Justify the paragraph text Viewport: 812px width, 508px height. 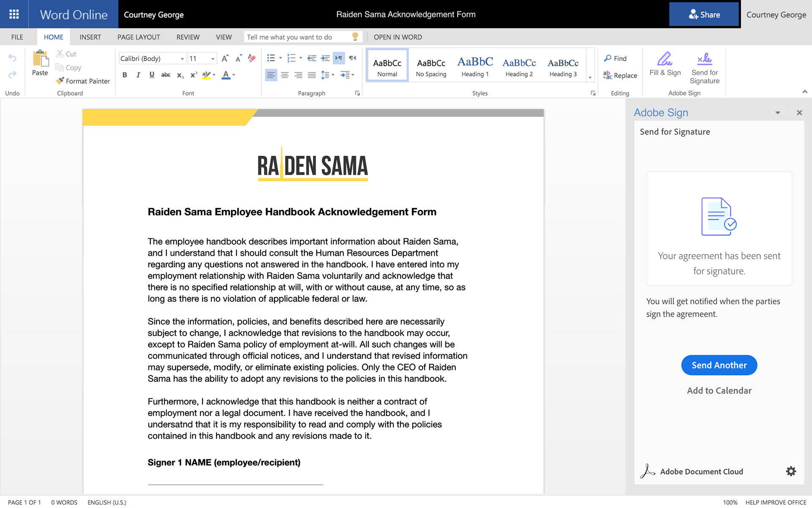tap(312, 75)
